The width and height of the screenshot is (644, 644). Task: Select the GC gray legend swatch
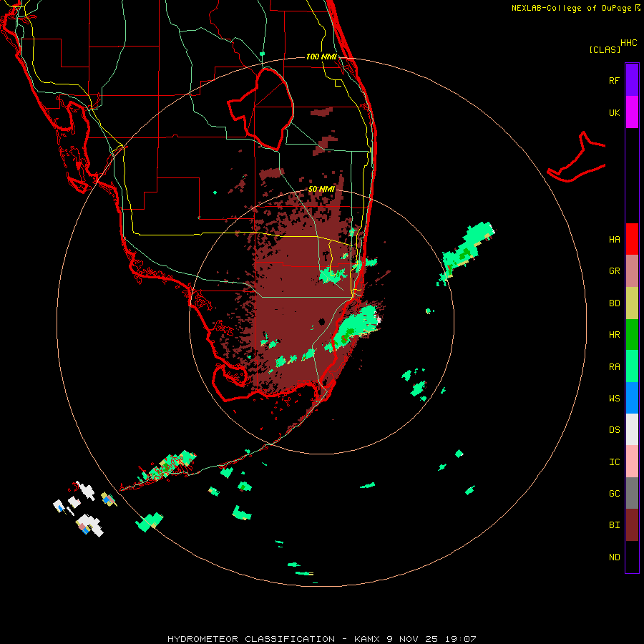click(x=632, y=493)
